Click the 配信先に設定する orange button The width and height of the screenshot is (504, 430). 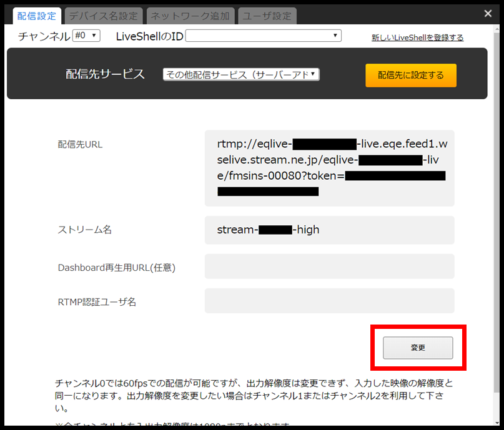410,75
